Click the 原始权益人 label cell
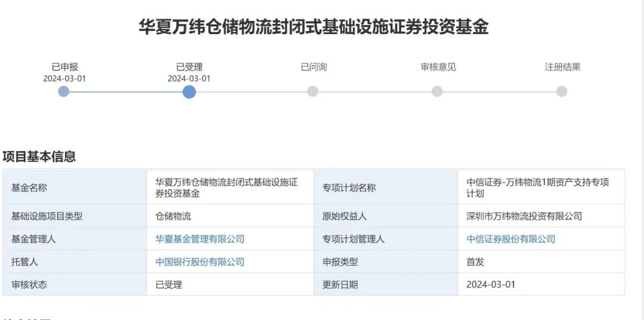The width and height of the screenshot is (644, 320). [386, 216]
